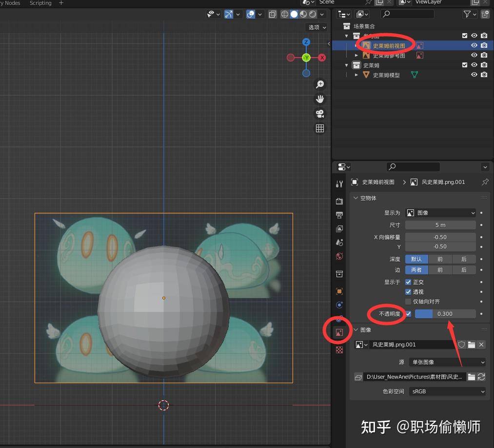Click the red X axis gizmo ball

[322, 58]
